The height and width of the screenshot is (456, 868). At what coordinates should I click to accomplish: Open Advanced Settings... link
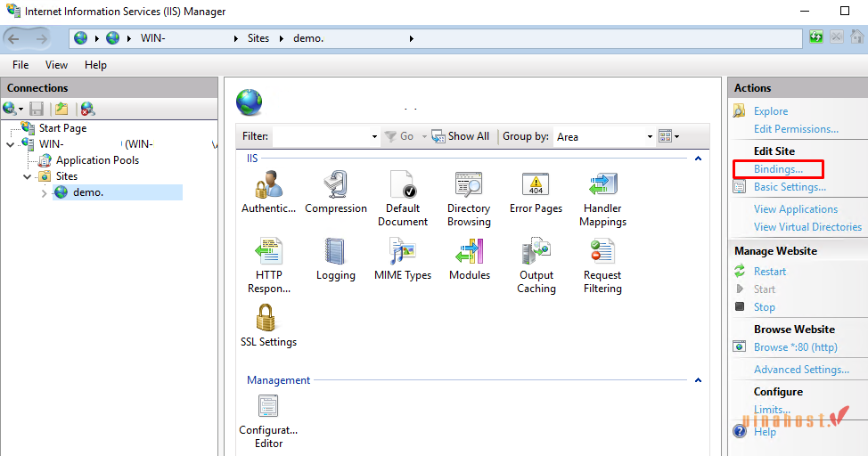(801, 370)
